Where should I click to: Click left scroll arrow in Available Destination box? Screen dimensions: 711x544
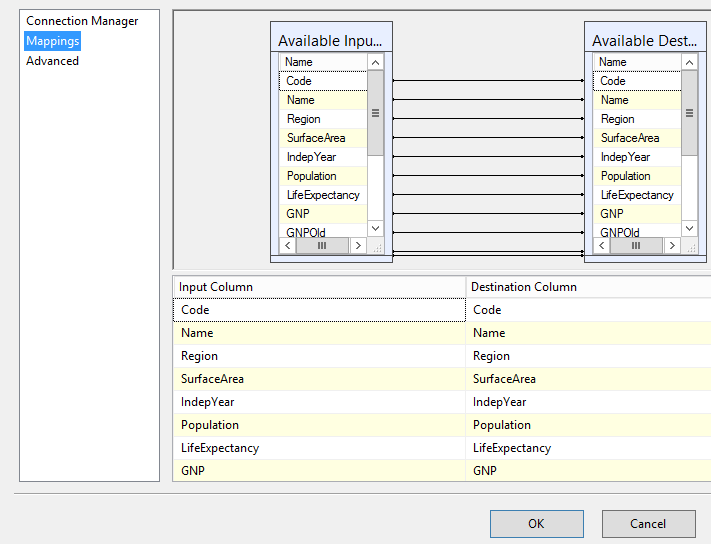pos(602,245)
